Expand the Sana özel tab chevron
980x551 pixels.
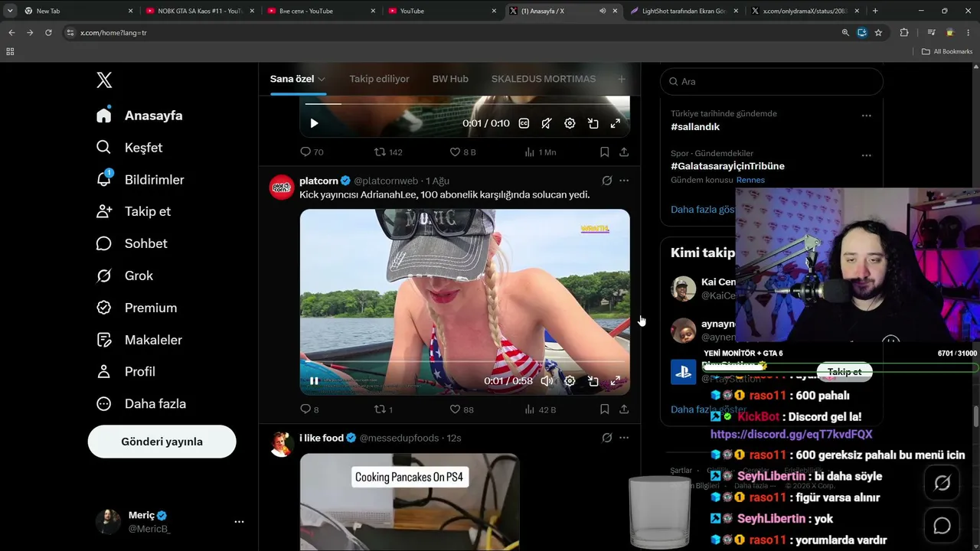click(x=322, y=79)
